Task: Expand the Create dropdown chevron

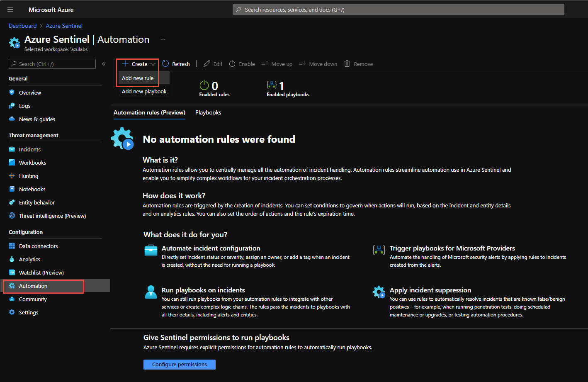Action: tap(153, 64)
